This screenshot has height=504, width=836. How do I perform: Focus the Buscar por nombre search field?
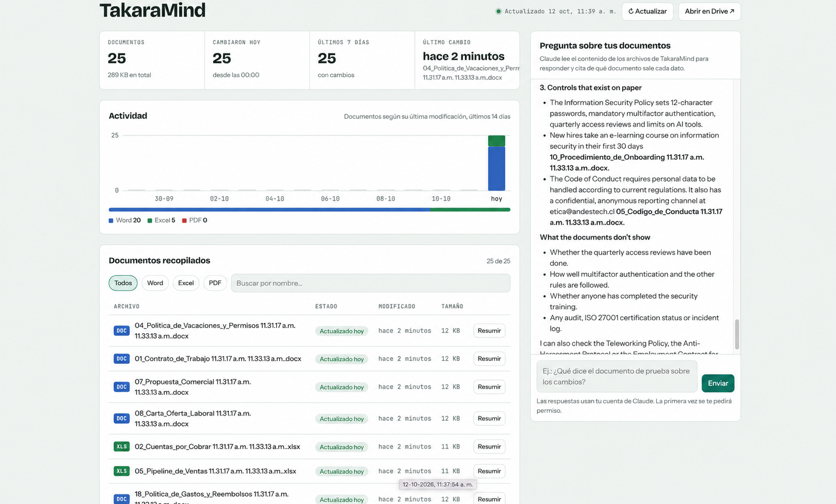click(x=371, y=283)
